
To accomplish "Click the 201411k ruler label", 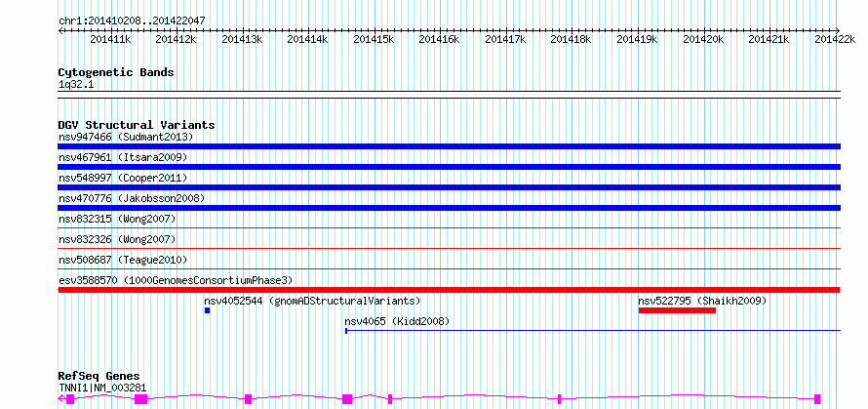I will click(110, 39).
